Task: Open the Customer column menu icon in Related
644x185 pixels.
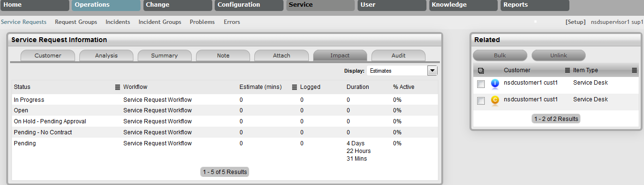Action: [x=568, y=70]
